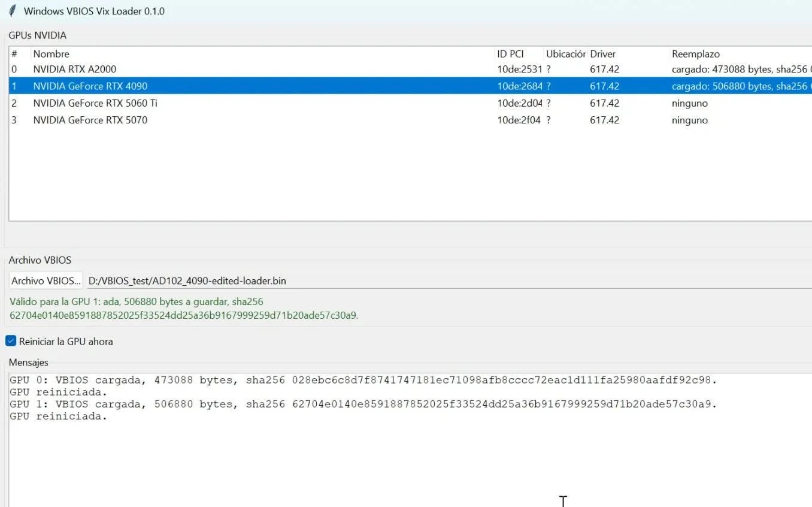Uncheck the Reiniciar la GPU ahora checkbox
Viewport: 812px width, 507px height.
(11, 341)
